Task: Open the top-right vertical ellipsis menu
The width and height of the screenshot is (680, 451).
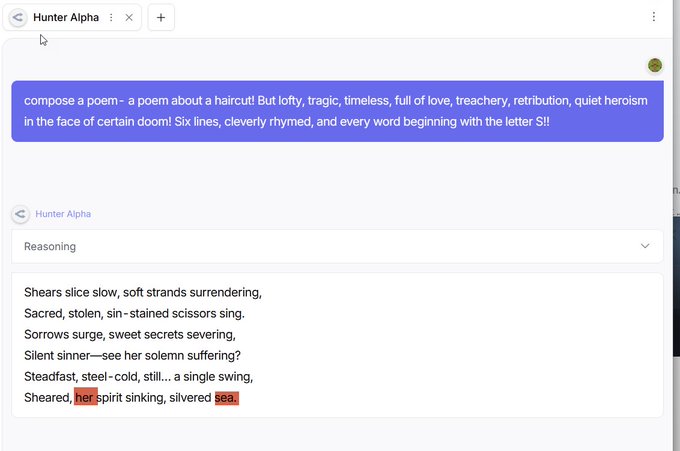Action: click(654, 17)
